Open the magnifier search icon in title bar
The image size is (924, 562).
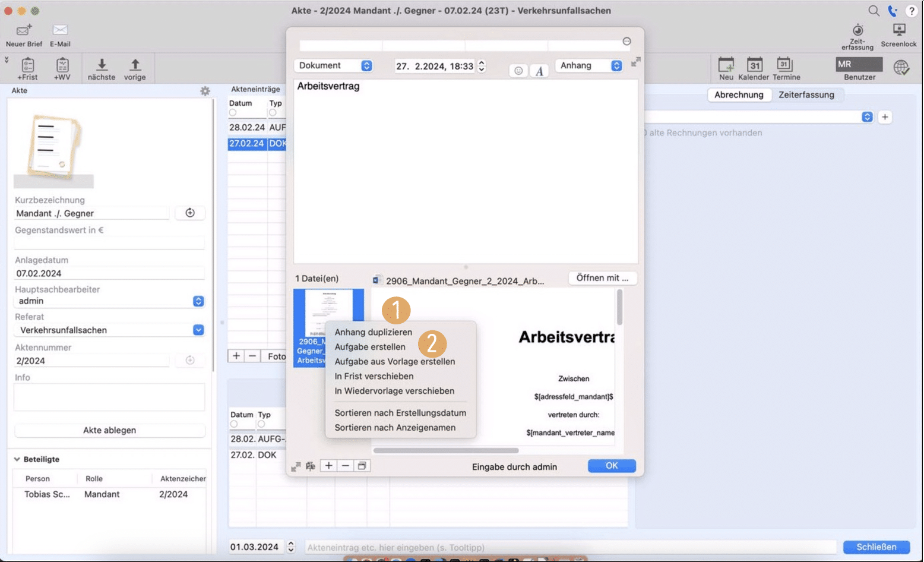click(874, 11)
